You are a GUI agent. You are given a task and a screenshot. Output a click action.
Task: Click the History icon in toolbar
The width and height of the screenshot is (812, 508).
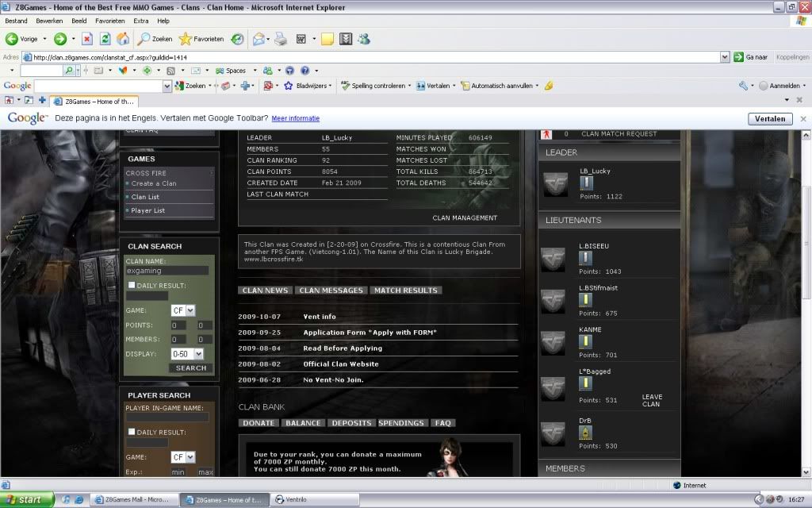237,38
